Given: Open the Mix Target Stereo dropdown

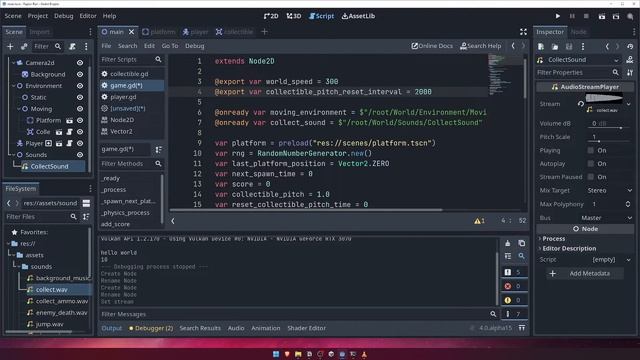Looking at the screenshot, I should coord(610,191).
